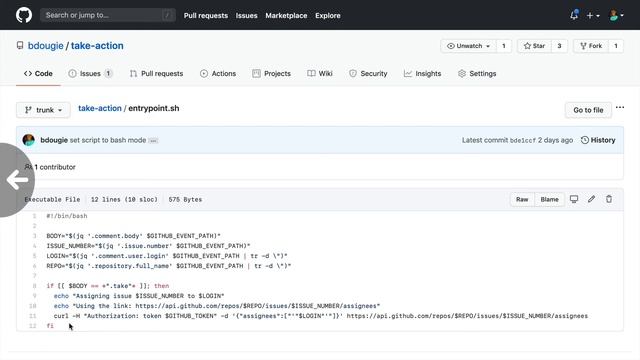Click the Search or jump to field

[x=108, y=15]
